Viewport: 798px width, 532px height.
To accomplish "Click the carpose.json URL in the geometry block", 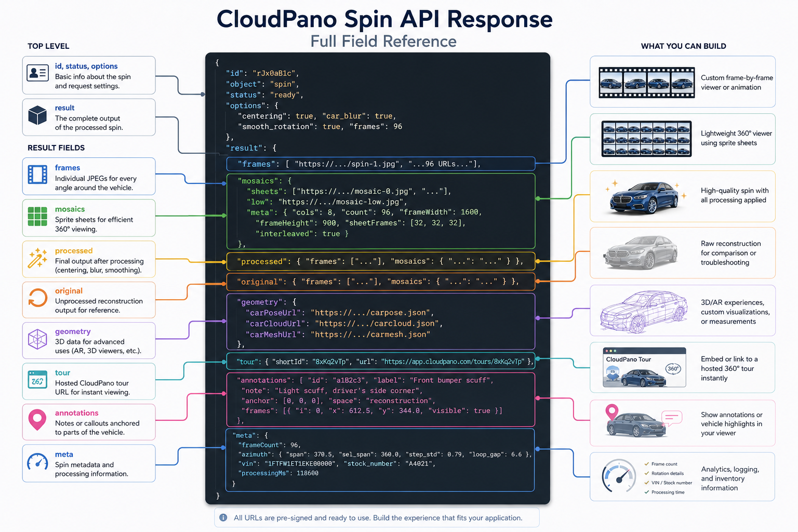I will coord(372,313).
